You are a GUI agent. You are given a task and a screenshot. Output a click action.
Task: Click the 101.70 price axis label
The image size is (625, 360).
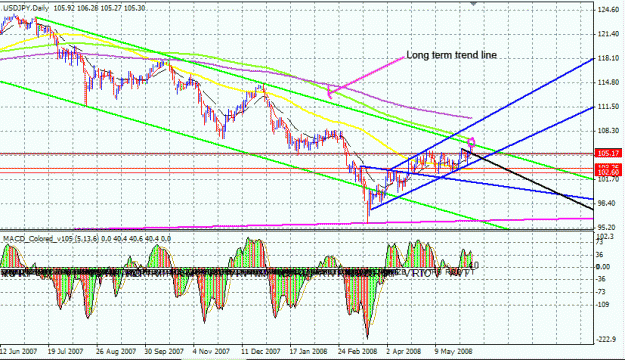(609, 179)
